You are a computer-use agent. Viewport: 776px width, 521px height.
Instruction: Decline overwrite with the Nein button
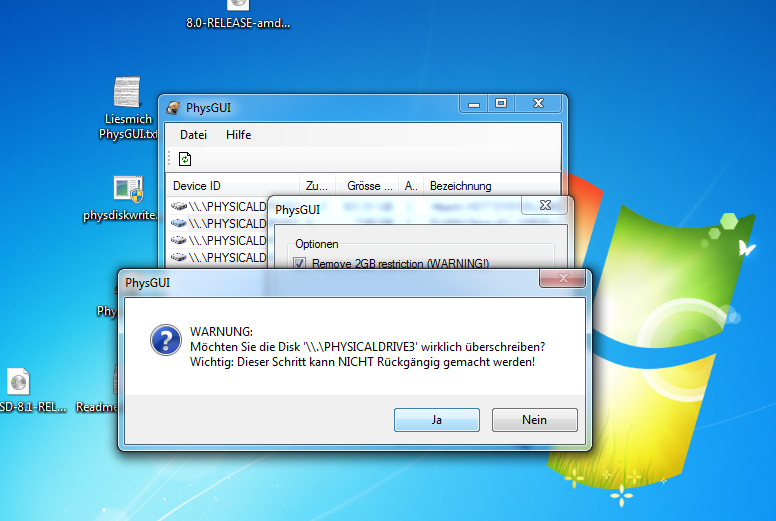pos(534,420)
